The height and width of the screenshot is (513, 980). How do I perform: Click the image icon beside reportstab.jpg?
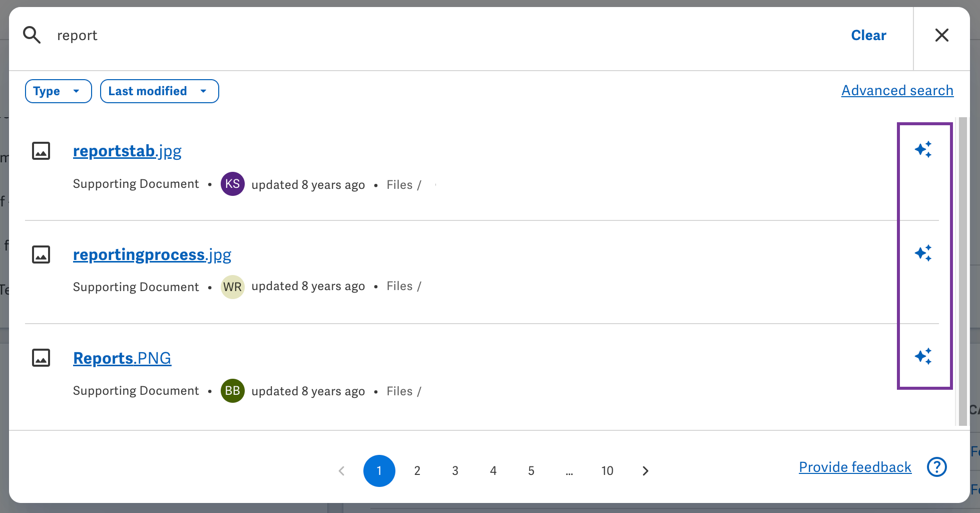[41, 151]
